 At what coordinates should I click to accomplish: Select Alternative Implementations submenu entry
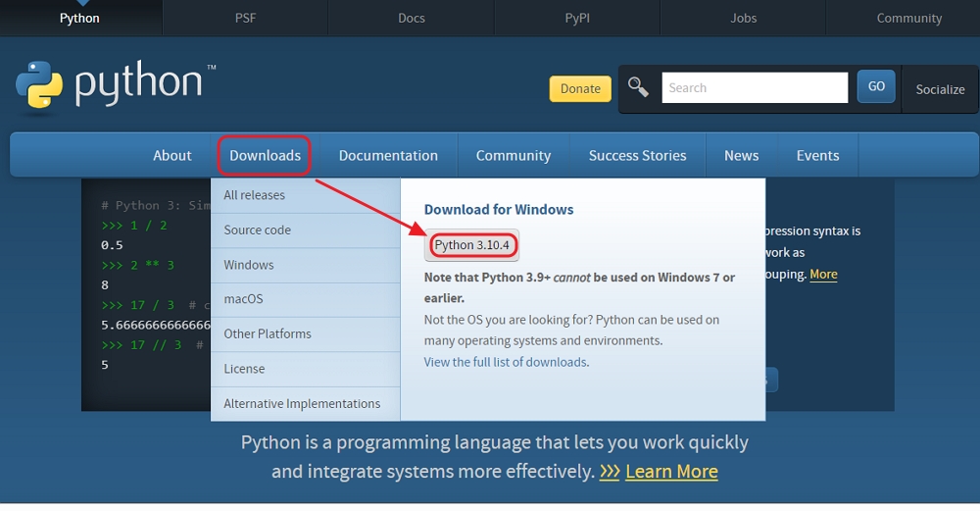coord(306,404)
